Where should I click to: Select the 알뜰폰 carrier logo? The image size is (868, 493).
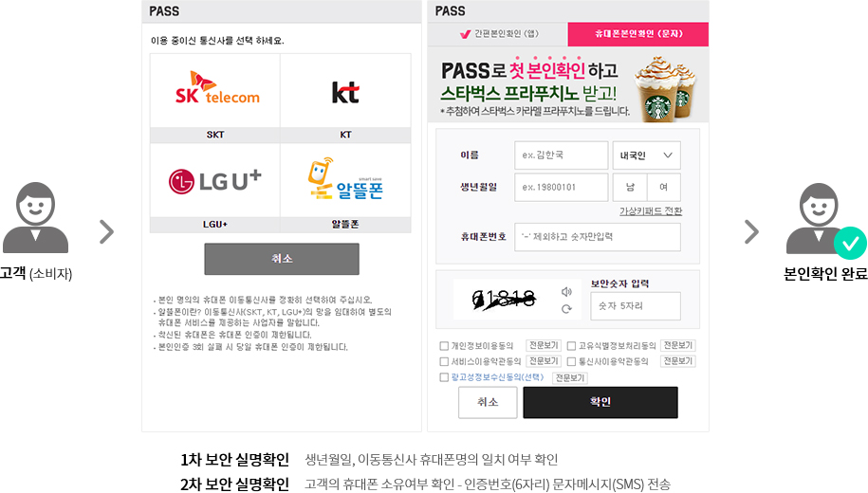[x=345, y=179]
